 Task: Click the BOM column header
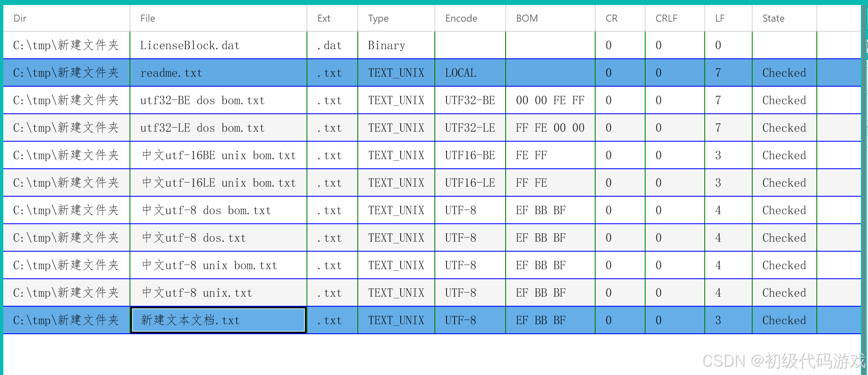tap(526, 18)
